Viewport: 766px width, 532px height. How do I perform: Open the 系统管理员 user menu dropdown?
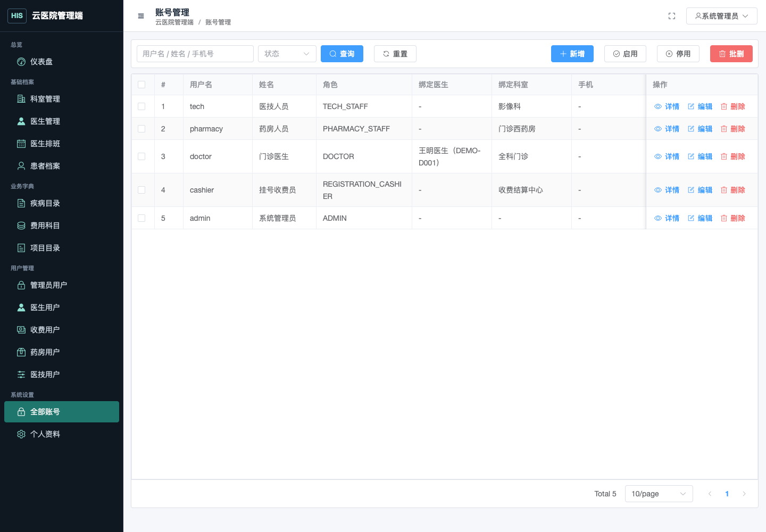click(722, 16)
